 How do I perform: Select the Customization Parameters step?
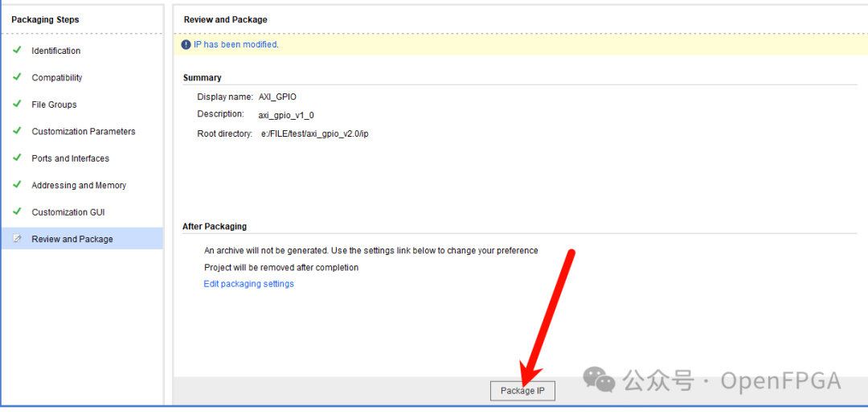pos(84,131)
